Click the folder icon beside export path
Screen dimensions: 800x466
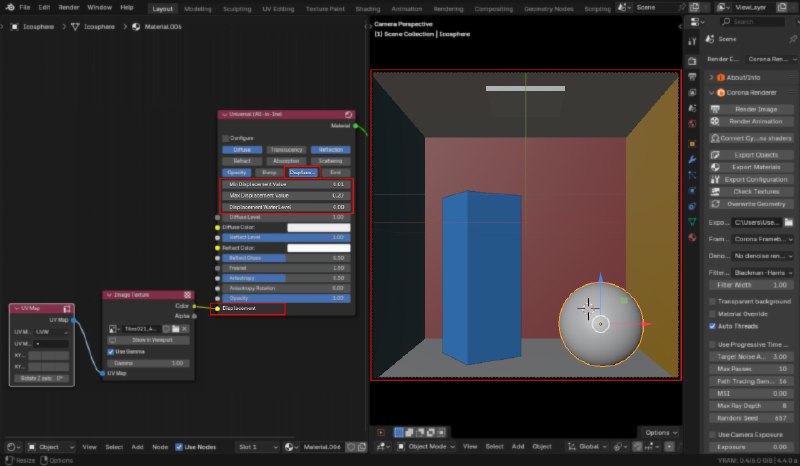[x=789, y=223]
